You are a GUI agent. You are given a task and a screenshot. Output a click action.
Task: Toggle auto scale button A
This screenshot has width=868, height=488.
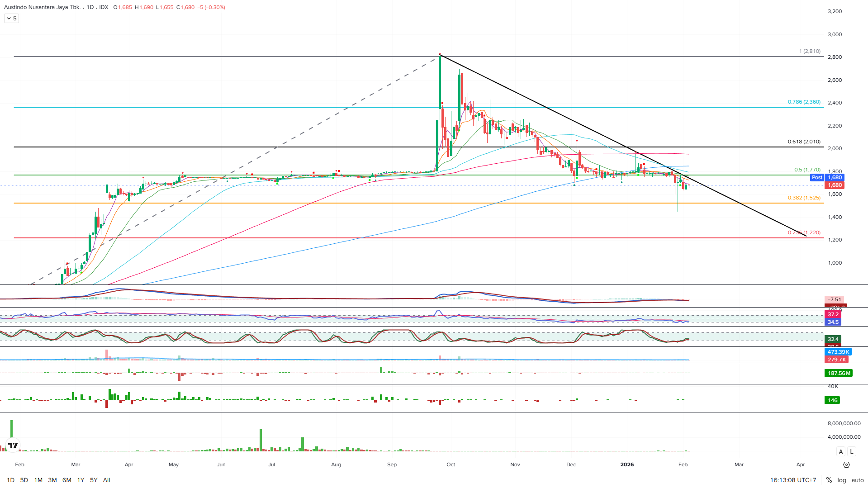[841, 451]
